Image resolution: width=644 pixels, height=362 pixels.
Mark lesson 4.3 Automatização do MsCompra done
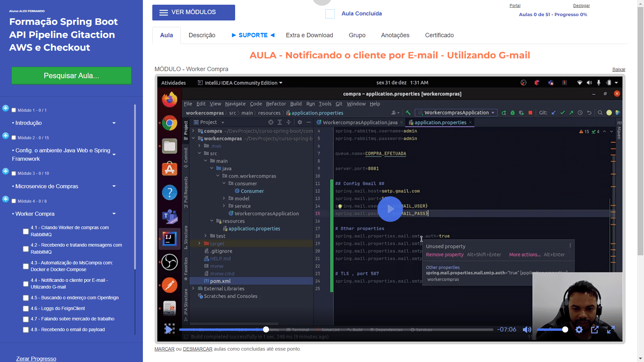pos(26,266)
